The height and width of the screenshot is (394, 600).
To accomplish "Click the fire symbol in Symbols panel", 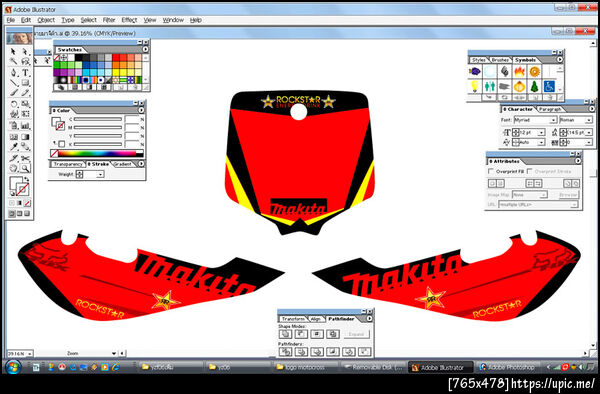I will point(519,72).
